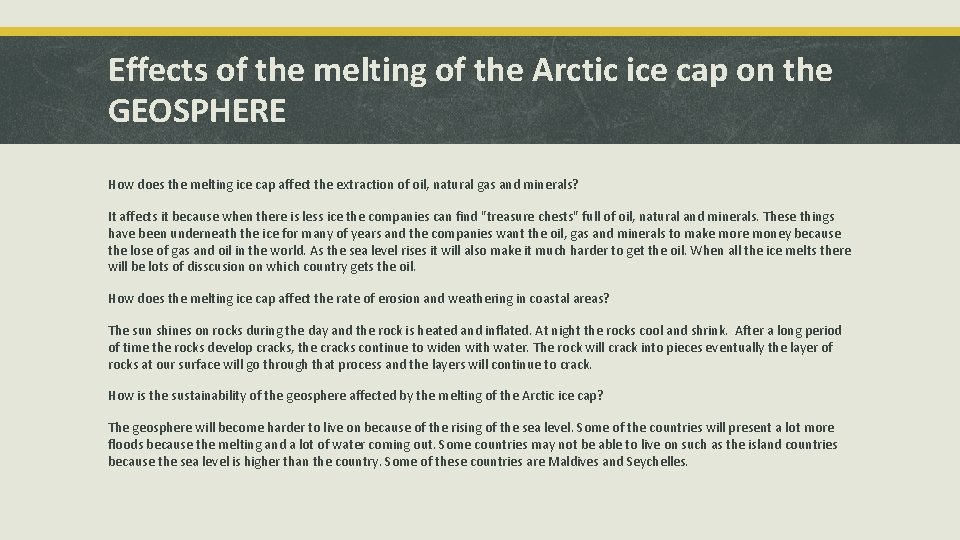Click the word 'Seychelles' at the end

(x=656, y=461)
